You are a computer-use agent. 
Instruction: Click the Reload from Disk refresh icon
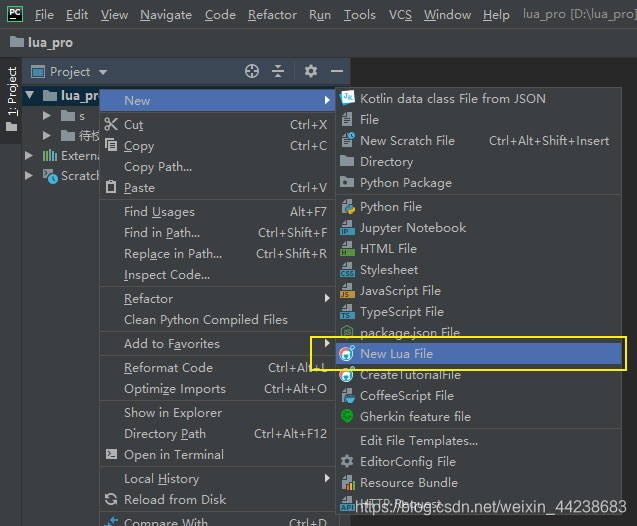coord(111,499)
